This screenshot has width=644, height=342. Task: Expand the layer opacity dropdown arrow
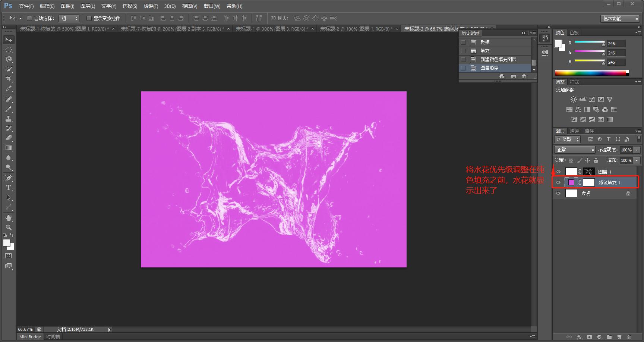(x=637, y=150)
